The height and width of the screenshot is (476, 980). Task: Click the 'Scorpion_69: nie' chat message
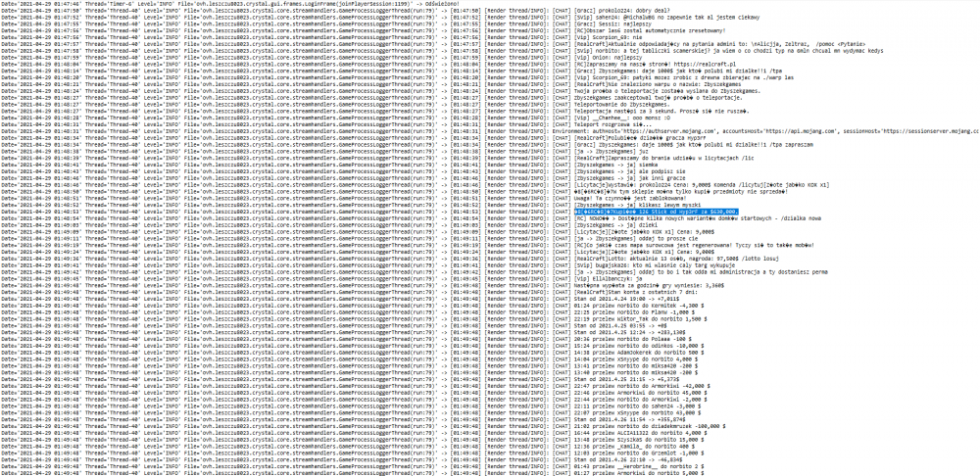click(610, 37)
